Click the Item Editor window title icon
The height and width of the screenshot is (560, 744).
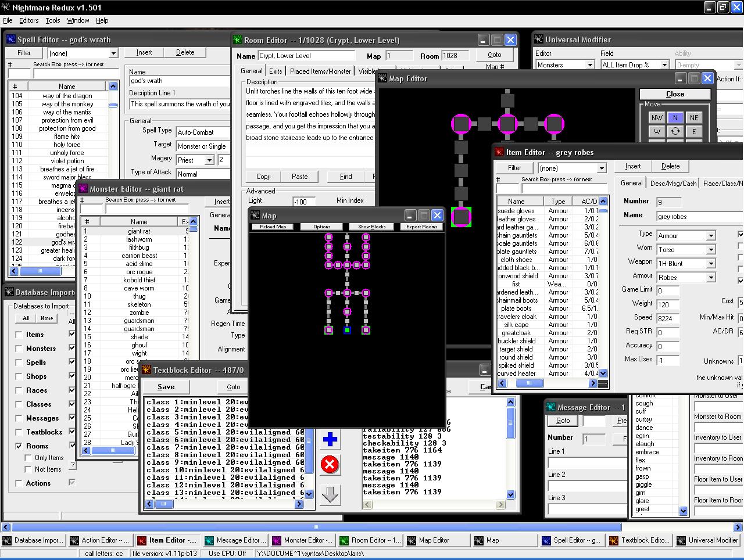(x=499, y=152)
